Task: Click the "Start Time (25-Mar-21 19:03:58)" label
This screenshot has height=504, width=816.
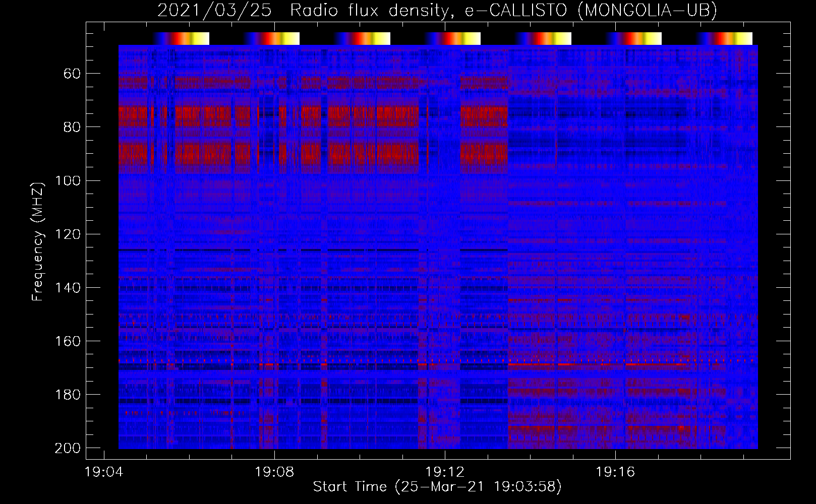Action: point(437,486)
